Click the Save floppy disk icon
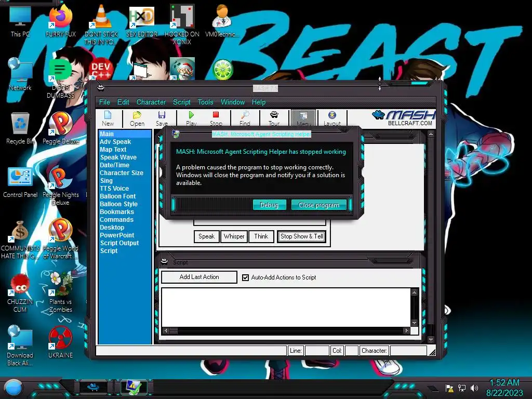532x399 pixels. (x=162, y=115)
